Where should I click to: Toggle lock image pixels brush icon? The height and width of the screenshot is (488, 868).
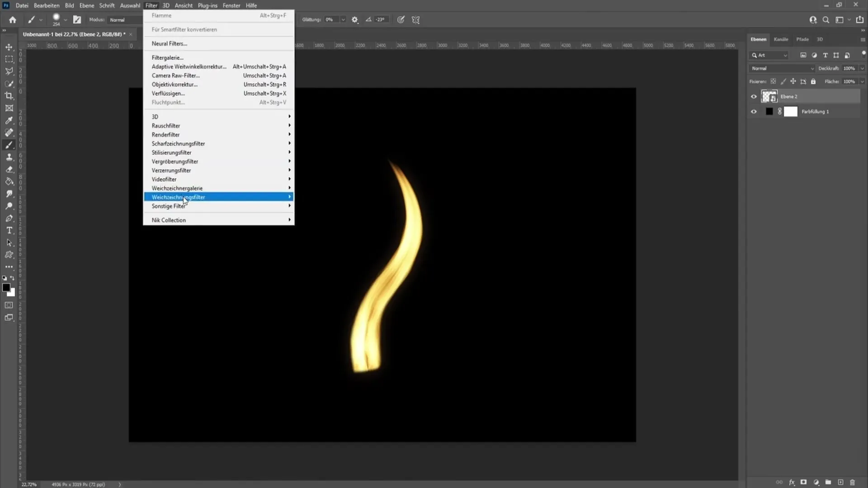tap(783, 82)
